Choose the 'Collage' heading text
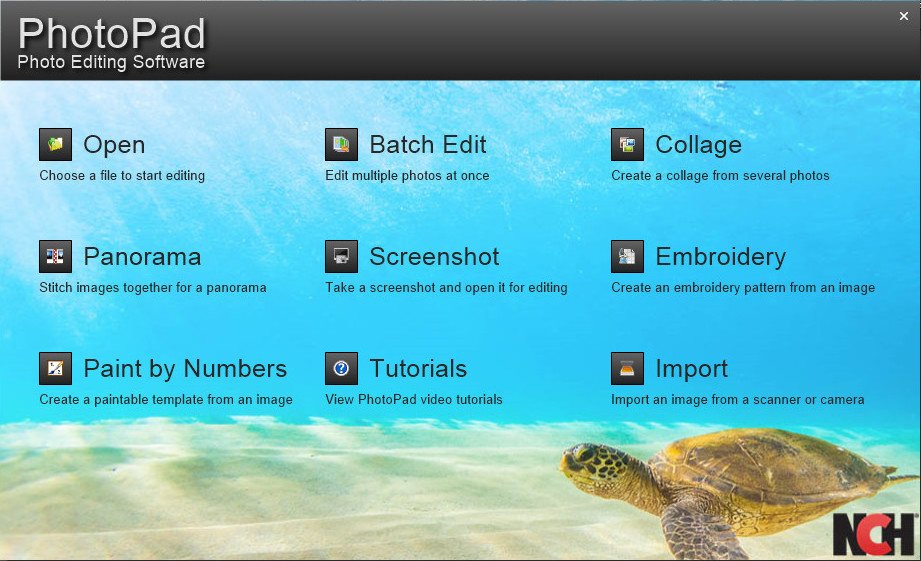Screen dimensions: 921x561 click(x=698, y=145)
